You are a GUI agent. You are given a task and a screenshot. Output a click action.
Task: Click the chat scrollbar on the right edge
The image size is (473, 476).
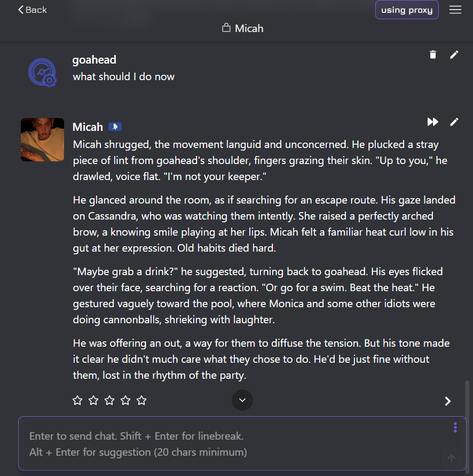click(468, 395)
